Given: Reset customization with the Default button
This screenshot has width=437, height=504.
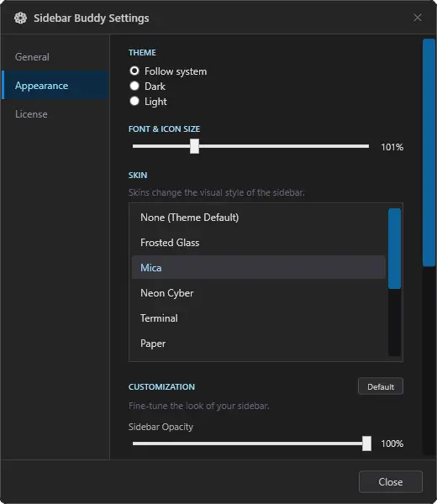Looking at the screenshot, I should tap(381, 386).
